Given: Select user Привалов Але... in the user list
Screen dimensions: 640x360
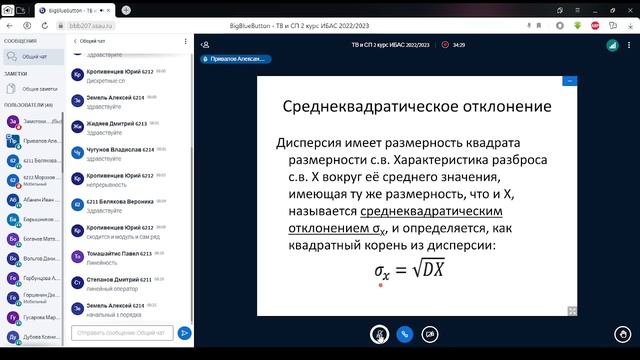Looking at the screenshot, I should (33, 141).
